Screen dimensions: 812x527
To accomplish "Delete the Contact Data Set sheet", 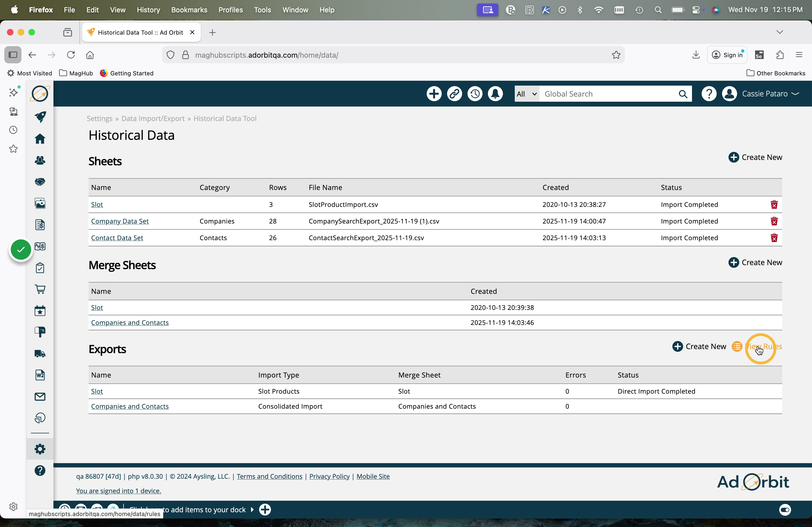I will pos(774,238).
